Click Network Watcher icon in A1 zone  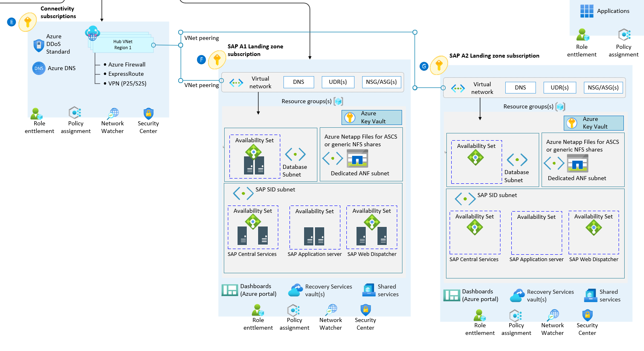331,310
